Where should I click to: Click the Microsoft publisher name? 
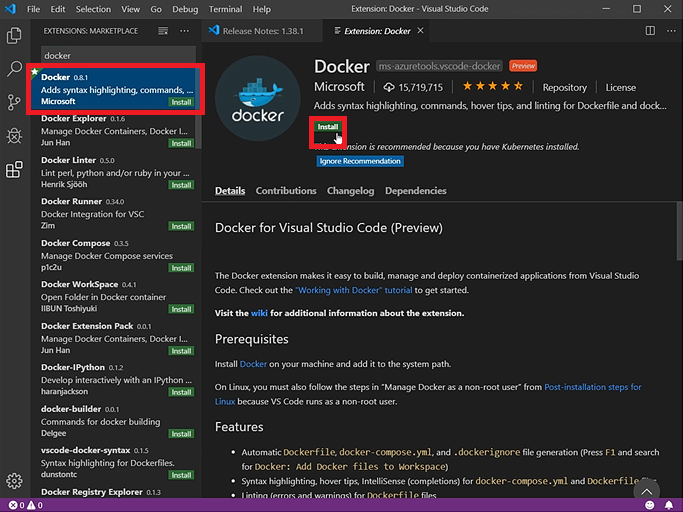coord(339,87)
